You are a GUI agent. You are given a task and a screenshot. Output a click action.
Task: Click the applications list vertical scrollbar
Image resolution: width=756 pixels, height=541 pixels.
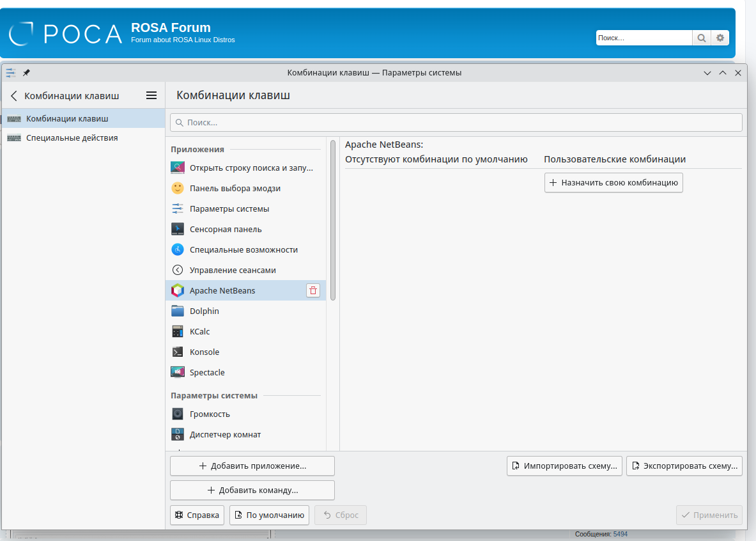coord(333,220)
